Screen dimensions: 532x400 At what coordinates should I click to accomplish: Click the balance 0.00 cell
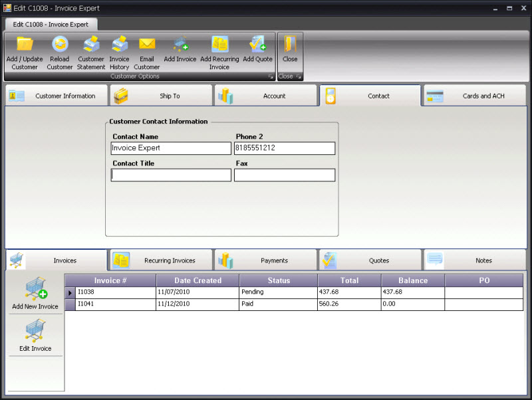(413, 304)
